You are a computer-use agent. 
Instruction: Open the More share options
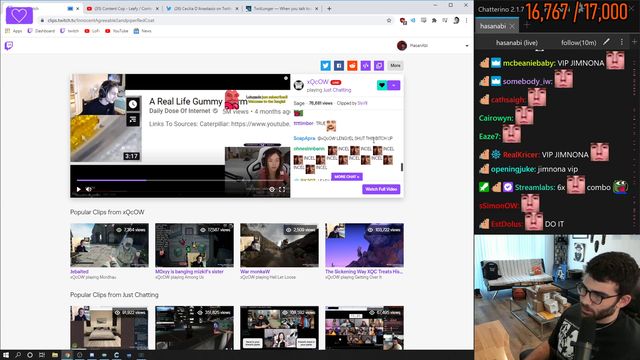[395, 65]
